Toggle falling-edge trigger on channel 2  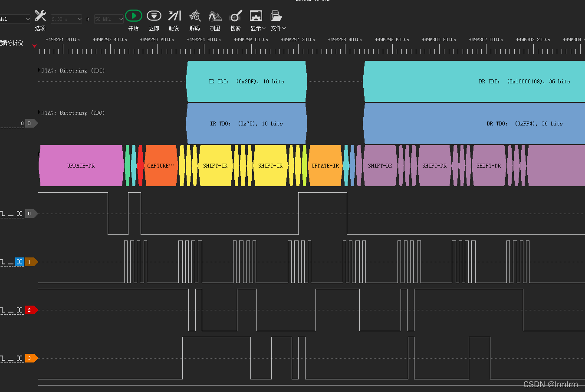[3, 310]
